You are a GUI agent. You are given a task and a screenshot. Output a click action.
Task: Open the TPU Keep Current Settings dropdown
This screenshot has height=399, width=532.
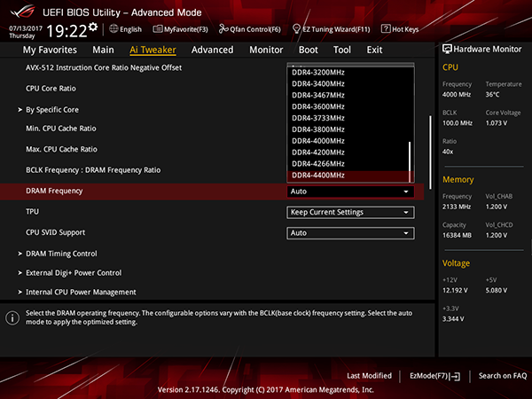point(350,213)
